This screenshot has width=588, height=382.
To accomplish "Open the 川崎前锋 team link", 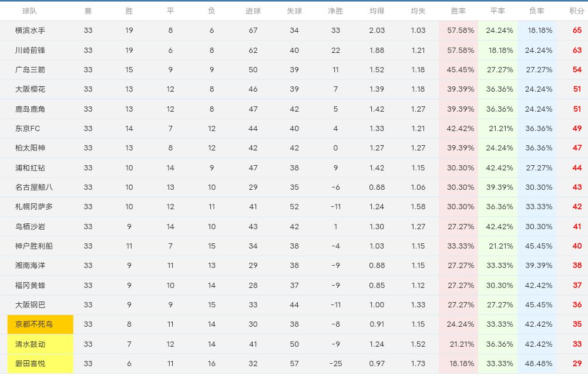I will [x=30, y=51].
